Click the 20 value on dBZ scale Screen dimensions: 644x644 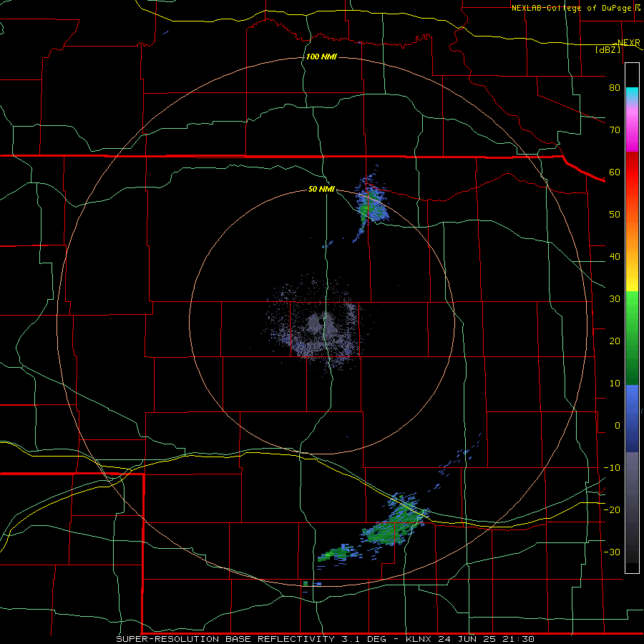(x=615, y=341)
